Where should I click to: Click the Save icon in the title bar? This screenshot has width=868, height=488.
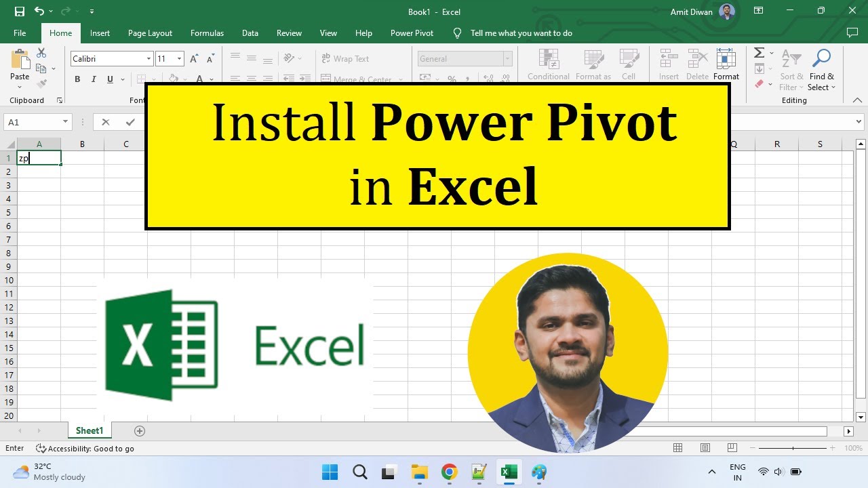coord(19,12)
